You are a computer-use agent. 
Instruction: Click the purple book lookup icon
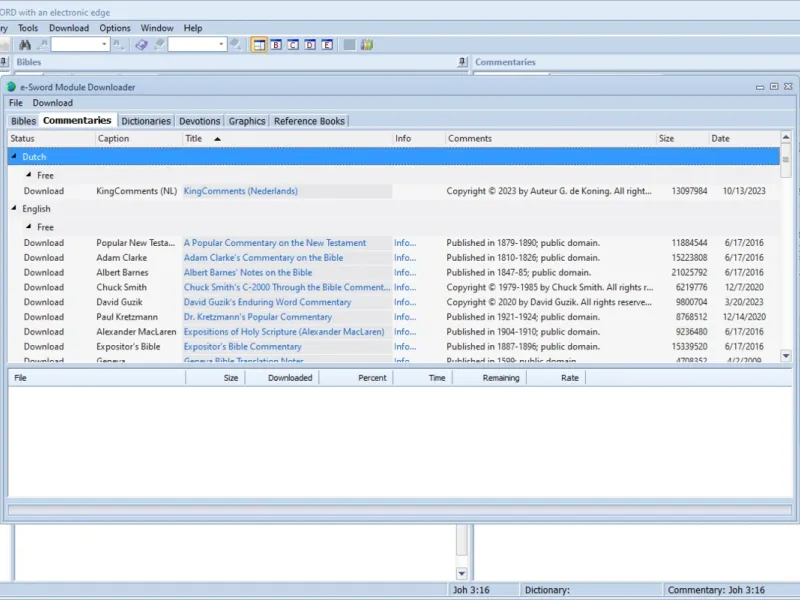[141, 45]
